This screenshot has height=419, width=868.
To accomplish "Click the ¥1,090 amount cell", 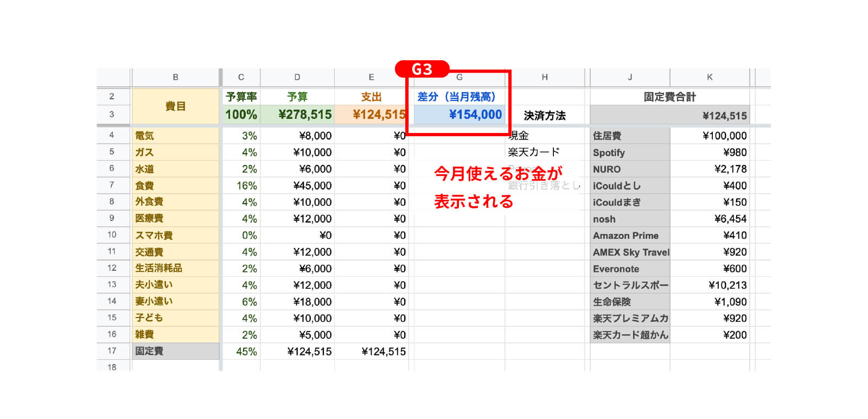I will (x=710, y=301).
